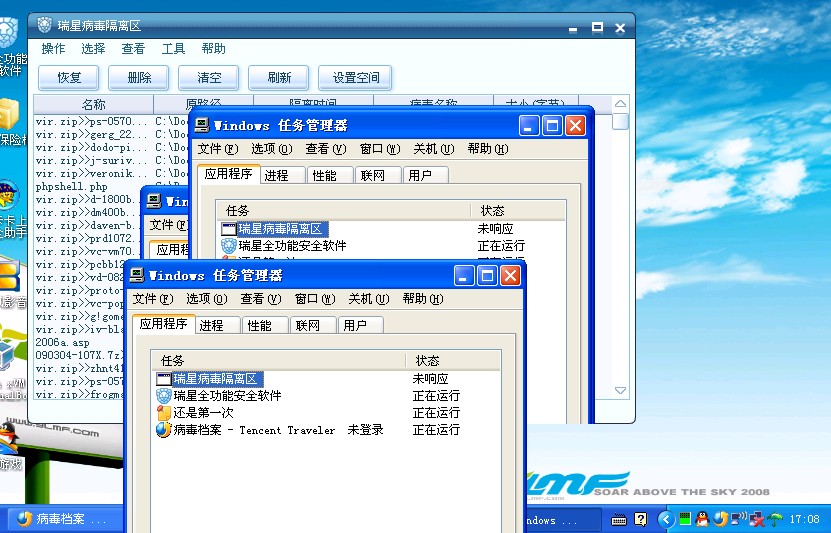831x533 pixels.
Task: Open 操作 menu in quarantine window
Action: (53, 49)
